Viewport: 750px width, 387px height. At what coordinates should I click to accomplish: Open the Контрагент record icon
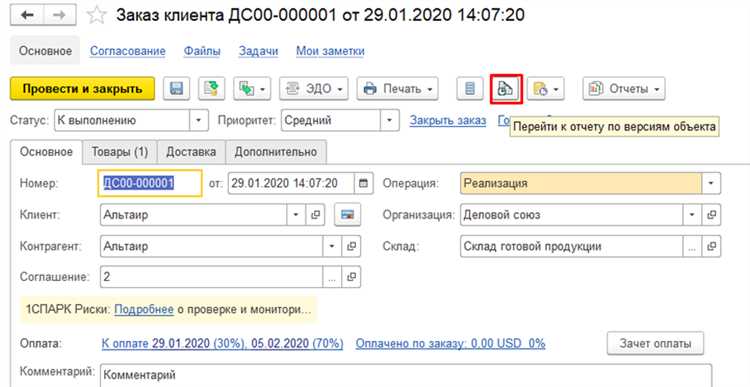pos(352,246)
